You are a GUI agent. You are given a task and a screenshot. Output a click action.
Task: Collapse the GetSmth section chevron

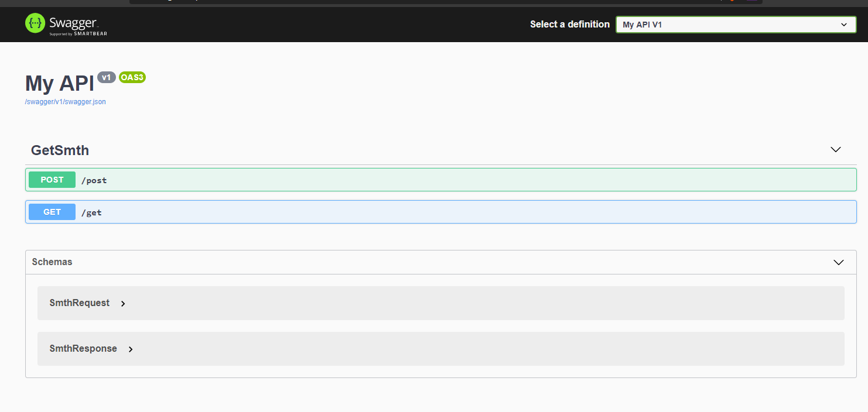point(836,150)
